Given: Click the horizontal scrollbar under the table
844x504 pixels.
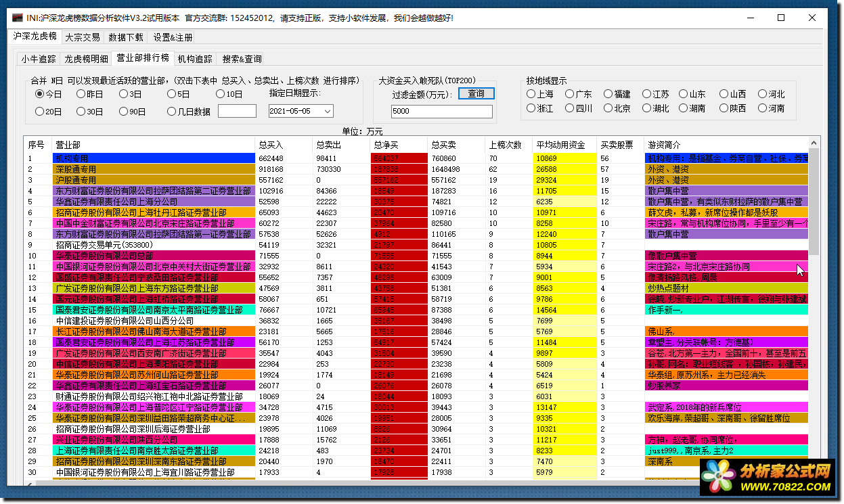Looking at the screenshot, I should 417,482.
